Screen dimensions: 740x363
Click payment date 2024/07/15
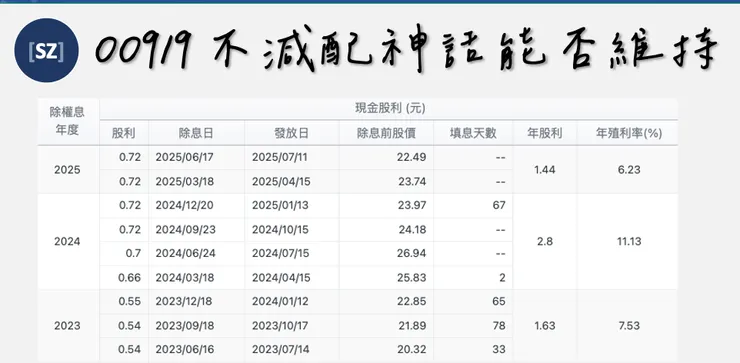[x=280, y=253]
